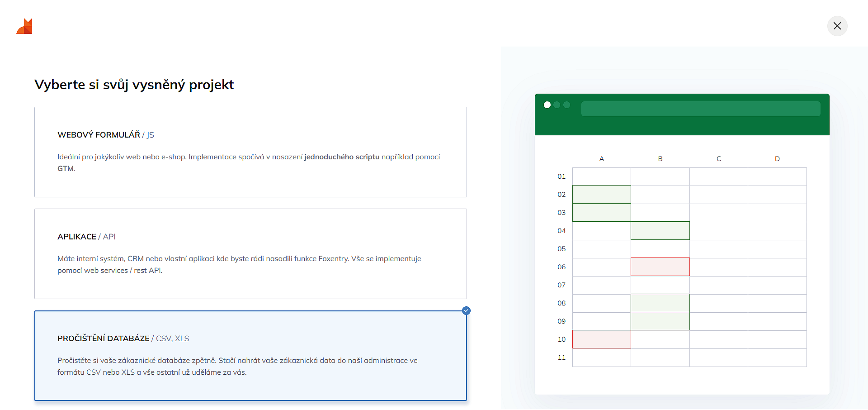Close the project selection dialog

pos(837,26)
